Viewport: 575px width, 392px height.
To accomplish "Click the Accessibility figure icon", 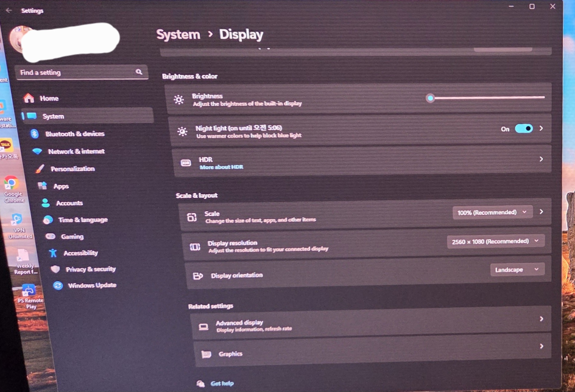I will (53, 253).
